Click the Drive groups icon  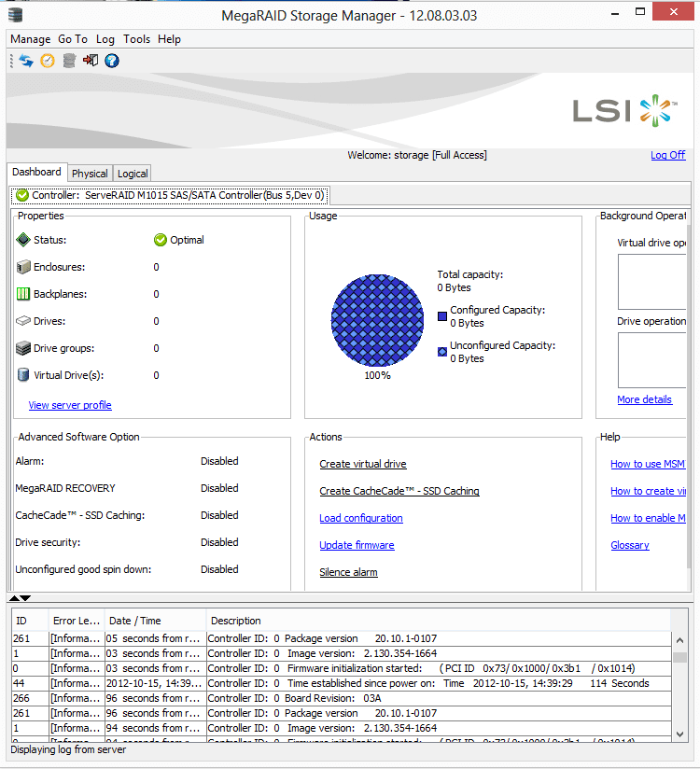coord(23,348)
